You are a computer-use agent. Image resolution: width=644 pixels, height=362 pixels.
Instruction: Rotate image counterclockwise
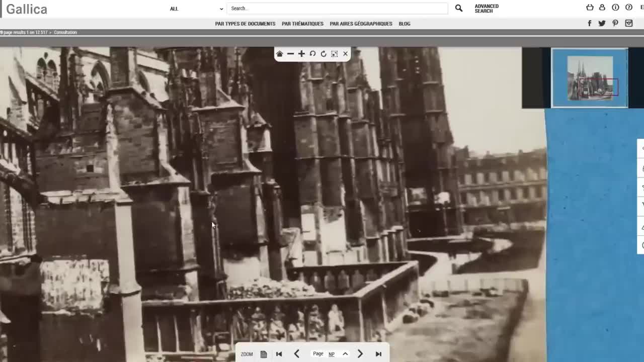click(312, 54)
